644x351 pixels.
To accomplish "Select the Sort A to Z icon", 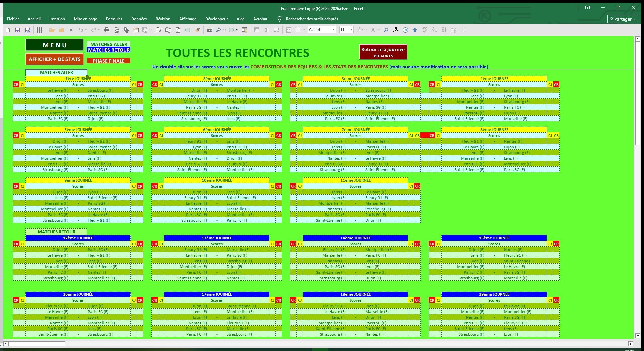I will click(x=434, y=30).
